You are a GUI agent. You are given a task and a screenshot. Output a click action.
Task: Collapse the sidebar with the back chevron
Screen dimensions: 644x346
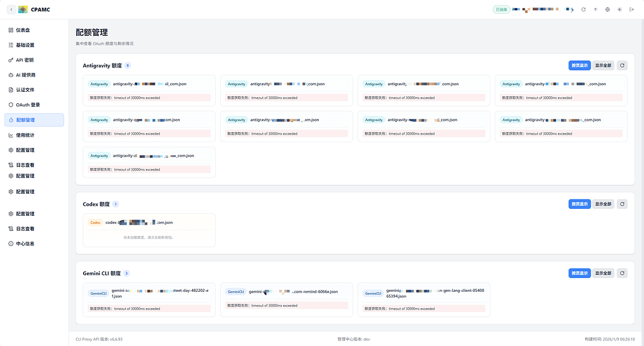point(11,9)
